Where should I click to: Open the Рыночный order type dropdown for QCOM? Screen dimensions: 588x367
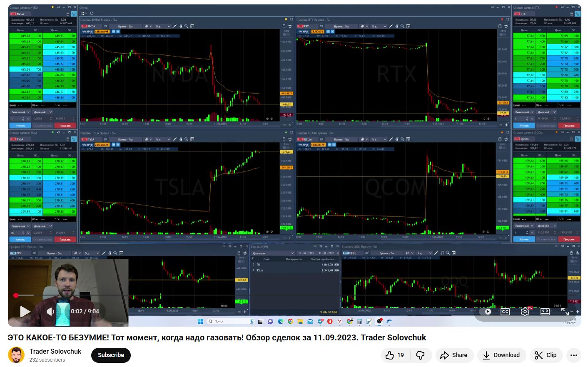coord(523,226)
